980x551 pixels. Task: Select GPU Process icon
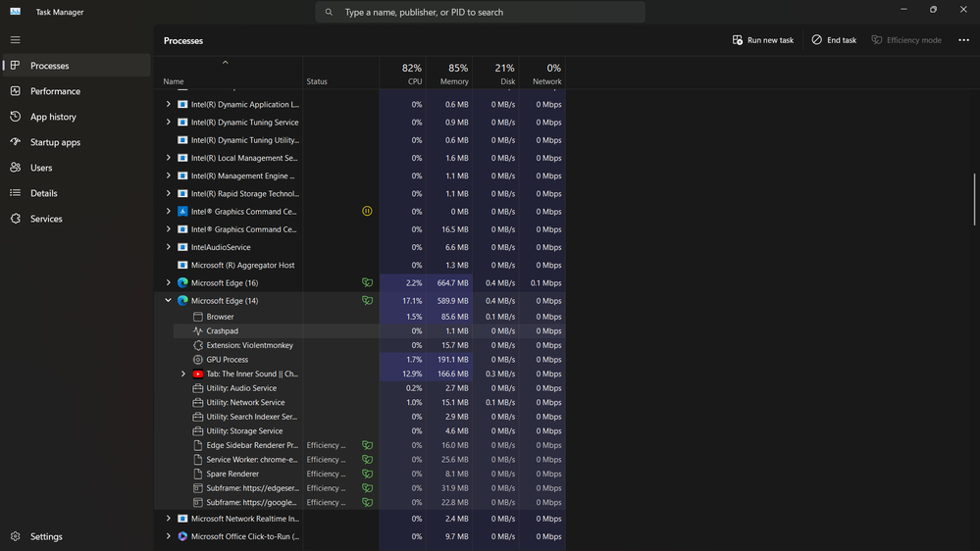(197, 360)
